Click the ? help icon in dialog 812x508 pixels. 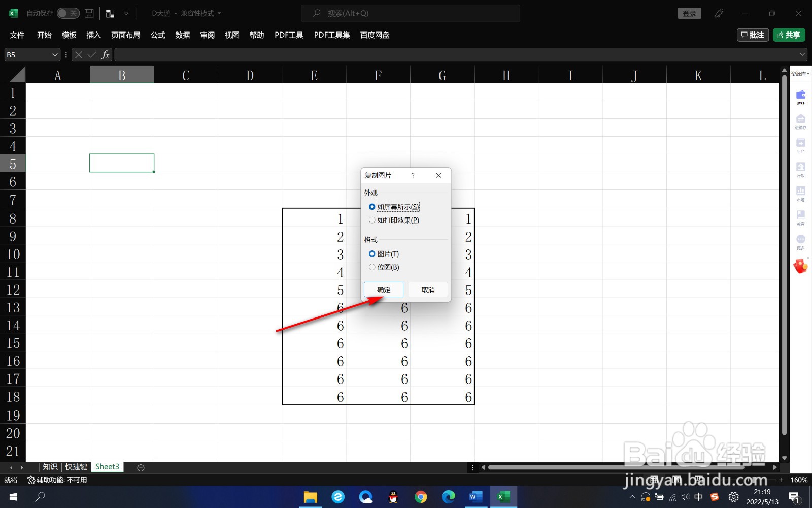[413, 175]
